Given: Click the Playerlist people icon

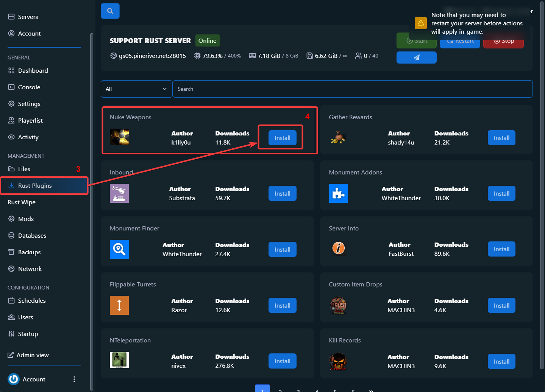Looking at the screenshot, I should pyautogui.click(x=11, y=120).
